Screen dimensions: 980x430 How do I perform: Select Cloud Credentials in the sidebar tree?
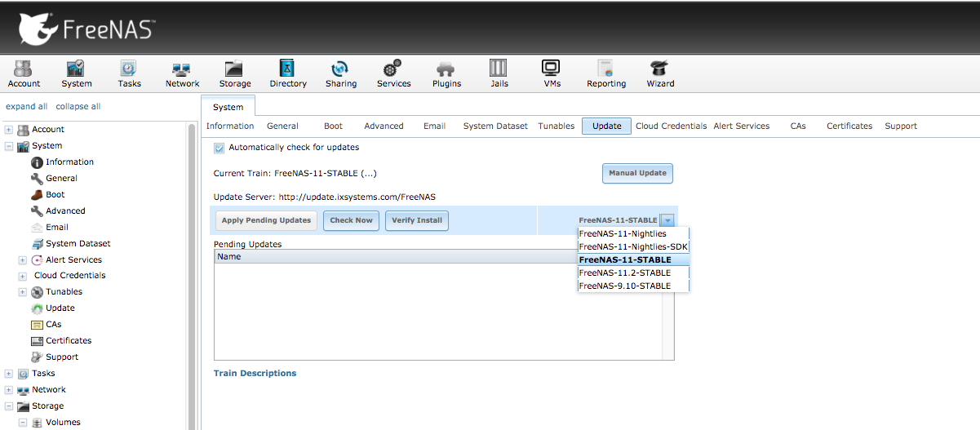pyautogui.click(x=69, y=275)
